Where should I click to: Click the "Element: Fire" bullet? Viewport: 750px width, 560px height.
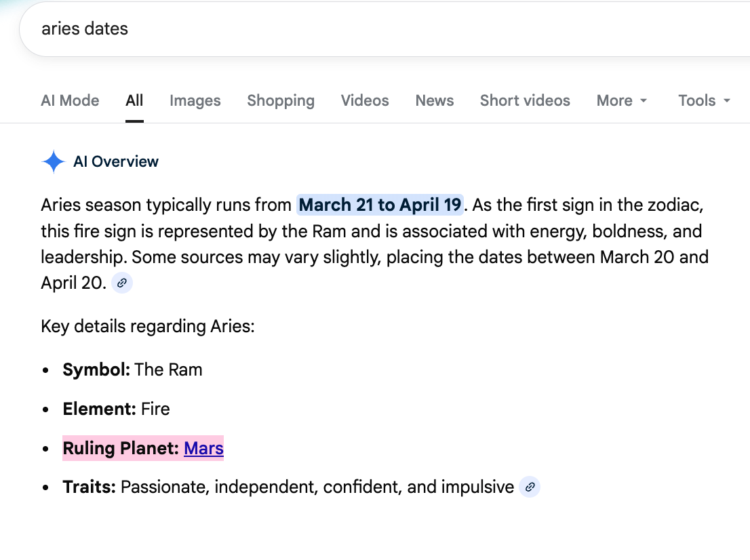click(x=116, y=409)
